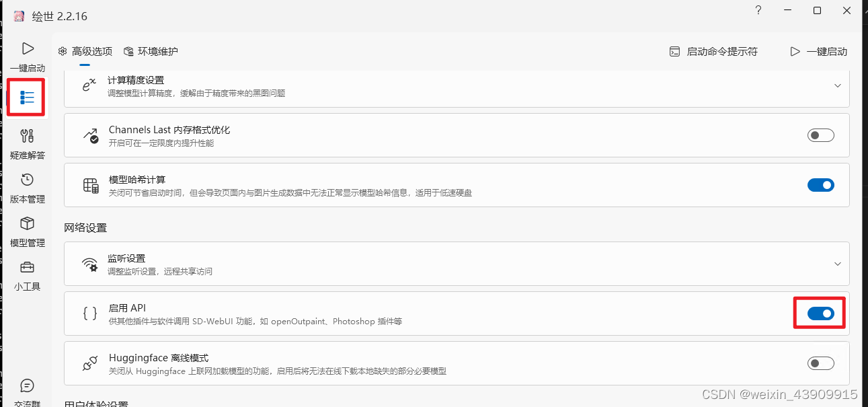Image resolution: width=868 pixels, height=407 pixels.
Task: Click the 模型哈希计算 description text
Action: 290,193
